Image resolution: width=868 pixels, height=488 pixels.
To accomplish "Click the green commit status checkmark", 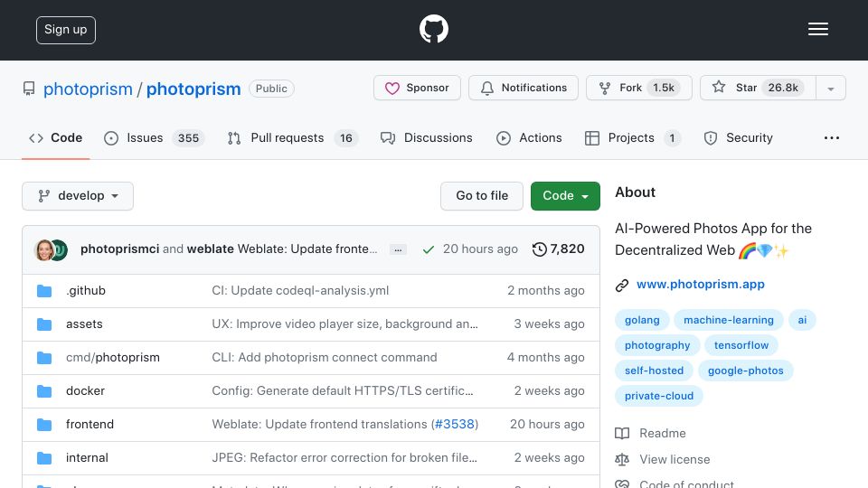I will pyautogui.click(x=428, y=249).
